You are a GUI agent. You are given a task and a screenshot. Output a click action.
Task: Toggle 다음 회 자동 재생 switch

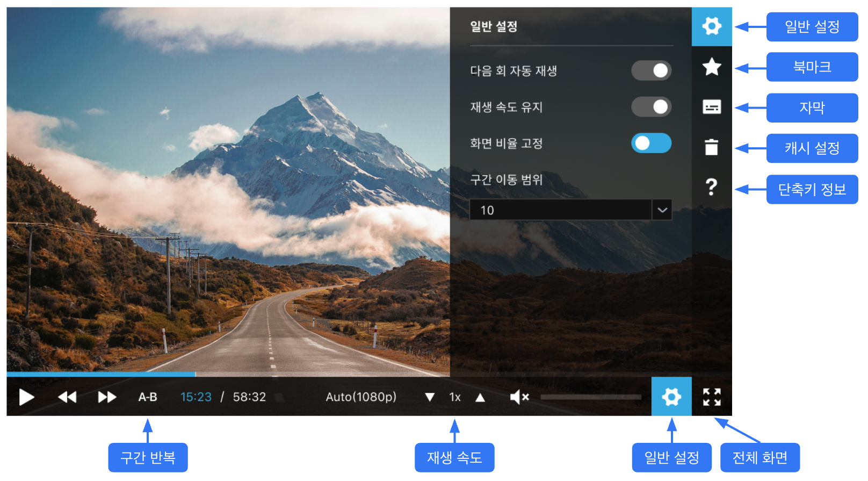(x=651, y=70)
